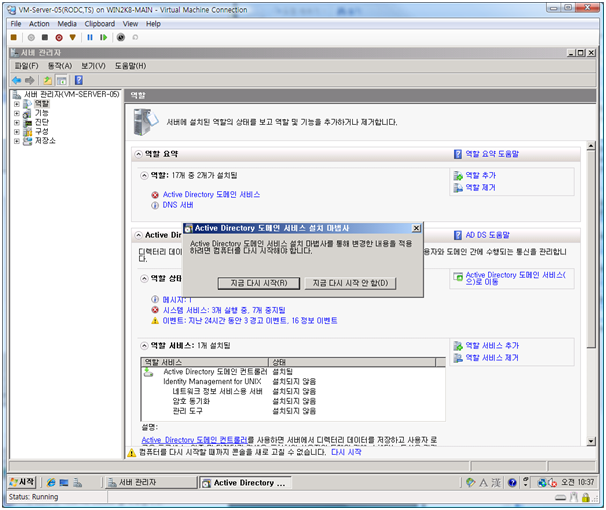
Task: Click the orange Save state icon
Action: (73, 37)
